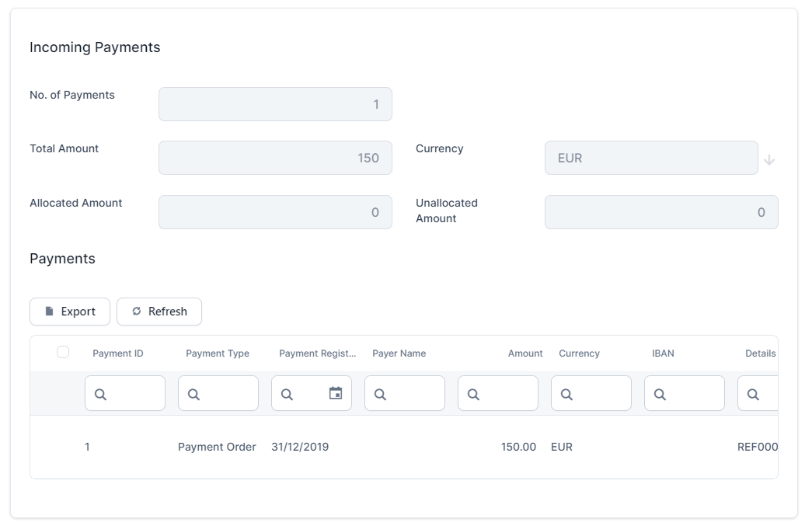
Task: Click the Refresh button
Action: pos(159,312)
